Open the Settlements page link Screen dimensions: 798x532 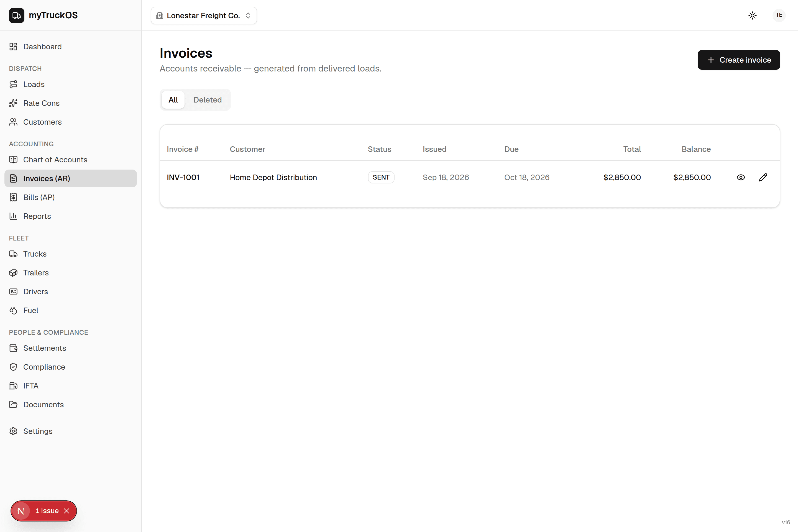point(71,348)
